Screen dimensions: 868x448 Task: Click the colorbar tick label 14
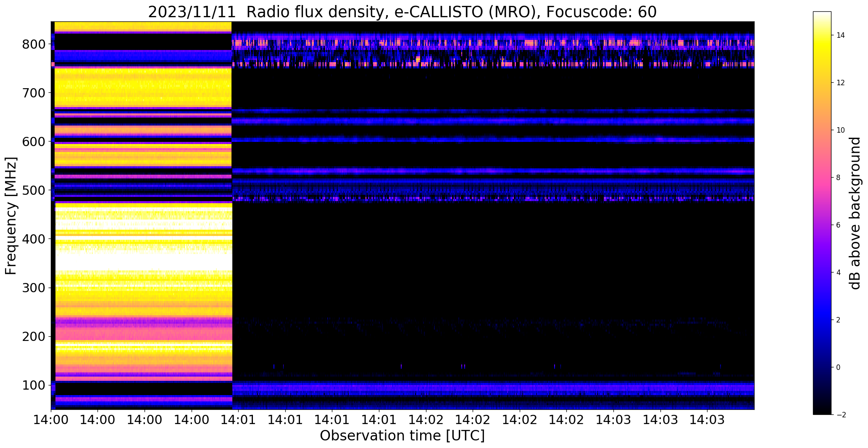coord(841,35)
